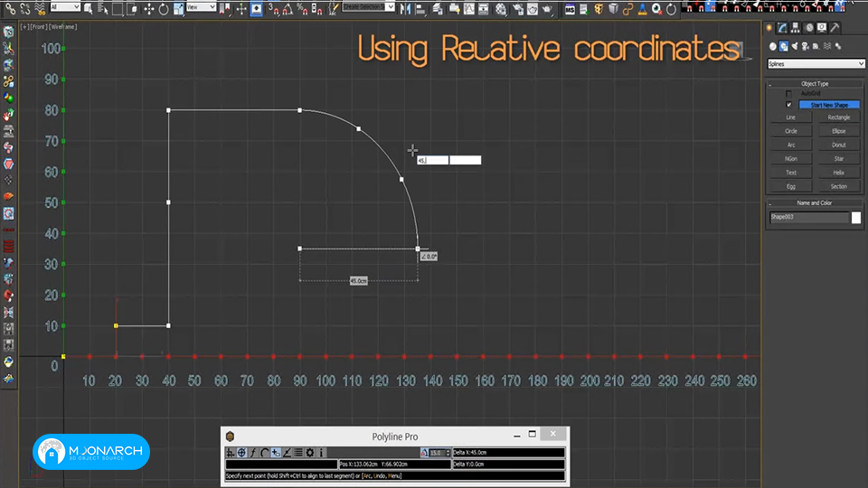Switch to the Modify panel tab
Screen dimensions: 868x488
tap(782, 27)
